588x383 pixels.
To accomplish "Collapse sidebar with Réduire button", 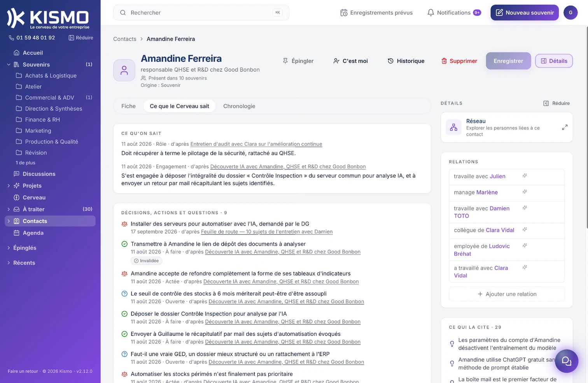I will coord(81,38).
